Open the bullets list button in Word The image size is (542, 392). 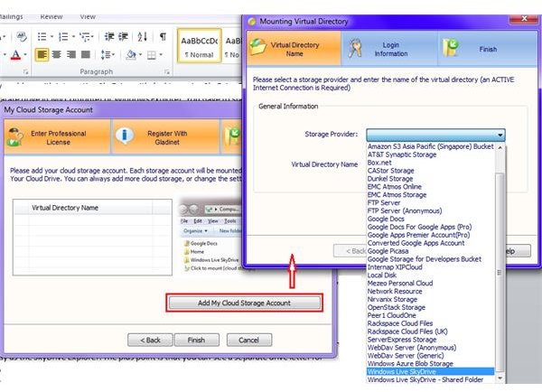click(x=42, y=37)
